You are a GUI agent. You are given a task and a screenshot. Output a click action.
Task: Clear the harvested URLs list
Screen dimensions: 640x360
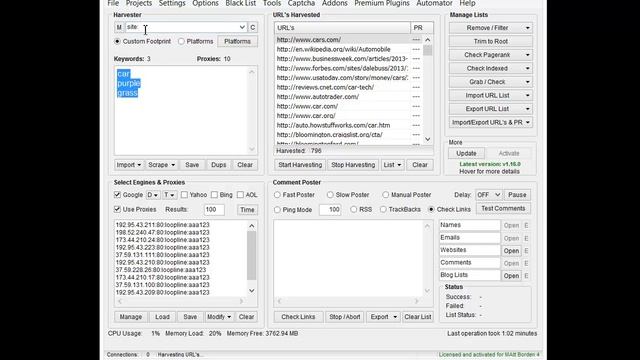(420, 165)
